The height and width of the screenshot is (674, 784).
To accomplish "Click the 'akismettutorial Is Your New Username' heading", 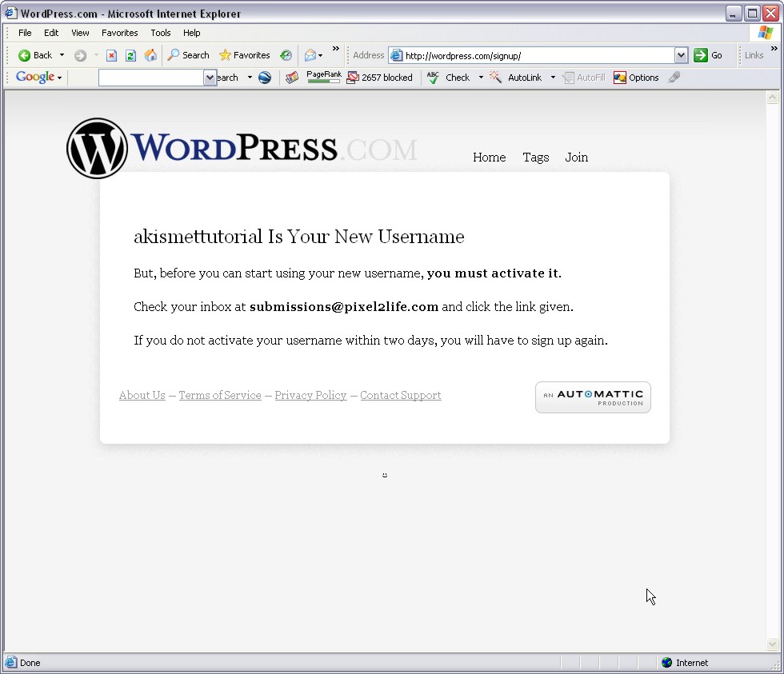I will coord(299,237).
